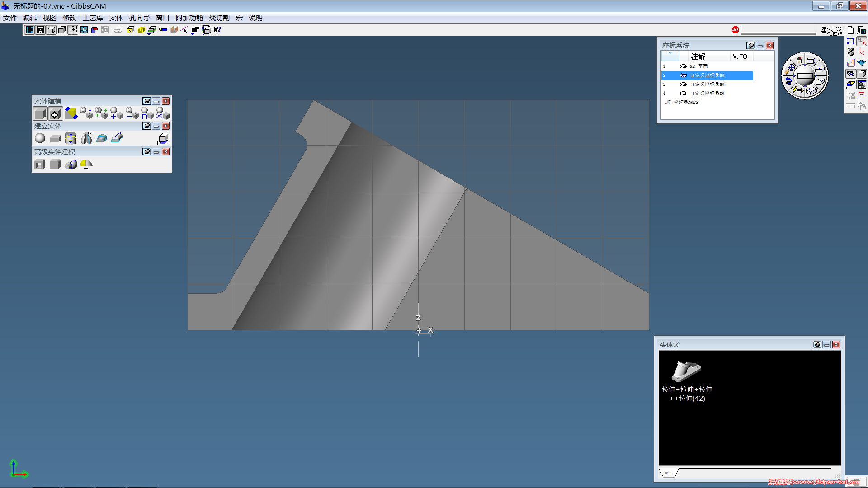Open the 线切割 menu
This screenshot has height=488, width=868.
219,18
